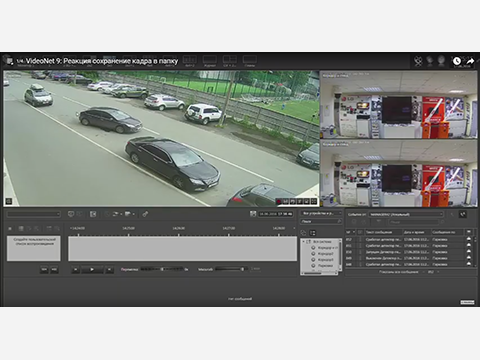Select event row number 848
This screenshot has height=360, width=480.
click(409, 264)
